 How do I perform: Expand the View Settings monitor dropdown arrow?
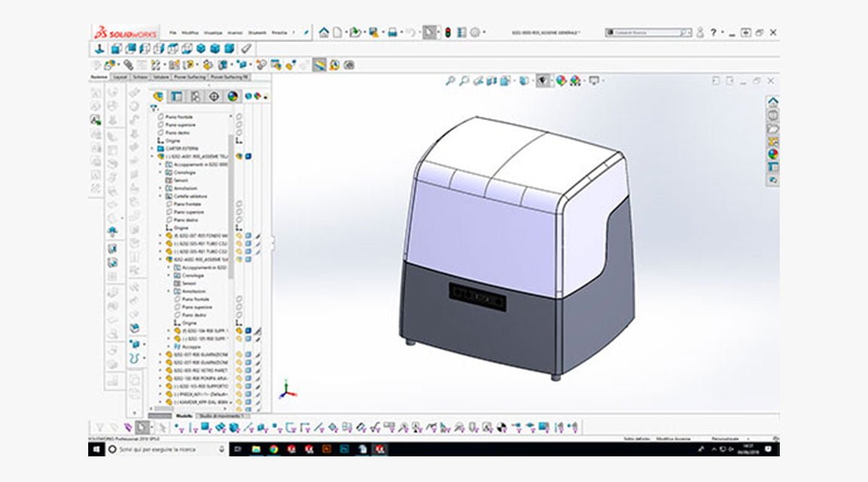[602, 81]
